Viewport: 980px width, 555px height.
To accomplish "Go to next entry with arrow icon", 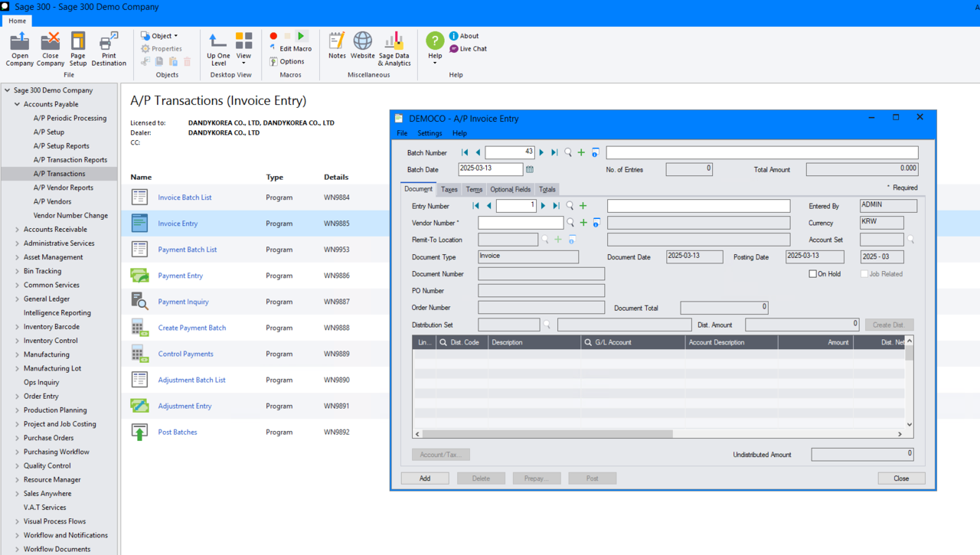I will pyautogui.click(x=544, y=206).
